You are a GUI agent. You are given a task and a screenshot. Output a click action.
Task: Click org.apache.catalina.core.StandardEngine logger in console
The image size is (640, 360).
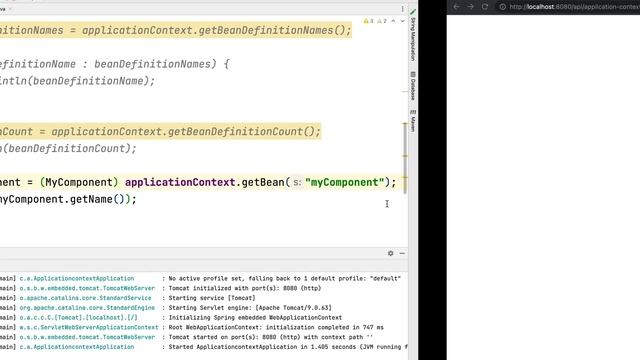87,308
